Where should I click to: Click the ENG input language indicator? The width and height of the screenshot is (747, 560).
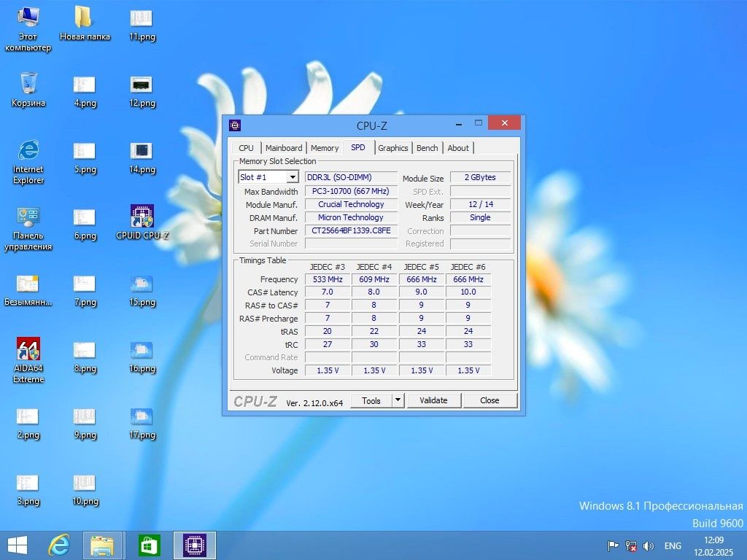[673, 545]
